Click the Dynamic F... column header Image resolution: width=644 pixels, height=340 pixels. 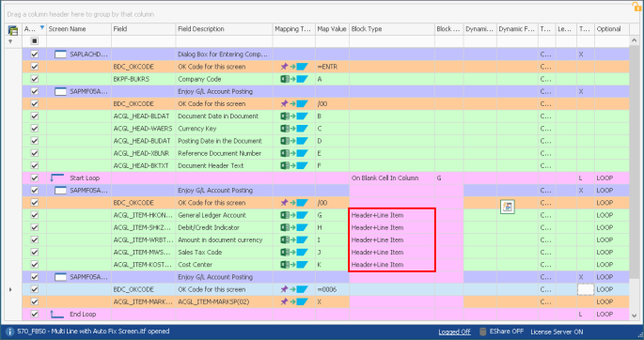tap(517, 29)
